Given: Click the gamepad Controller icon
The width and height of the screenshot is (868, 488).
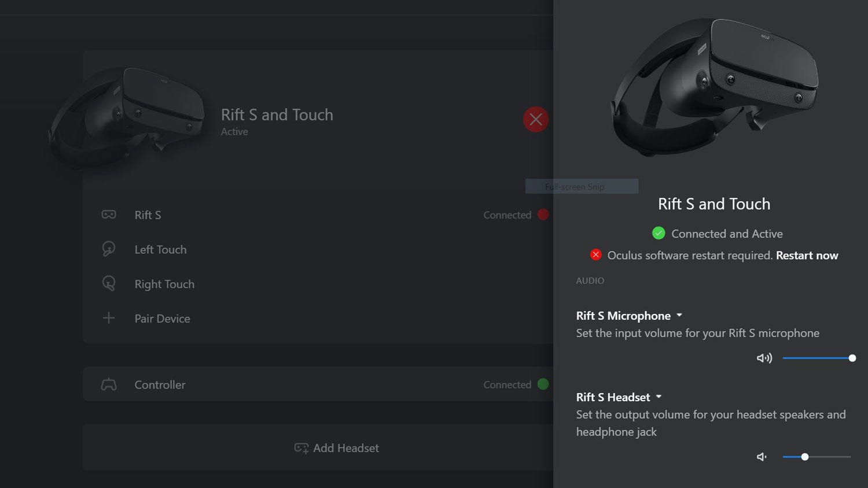Looking at the screenshot, I should (109, 385).
